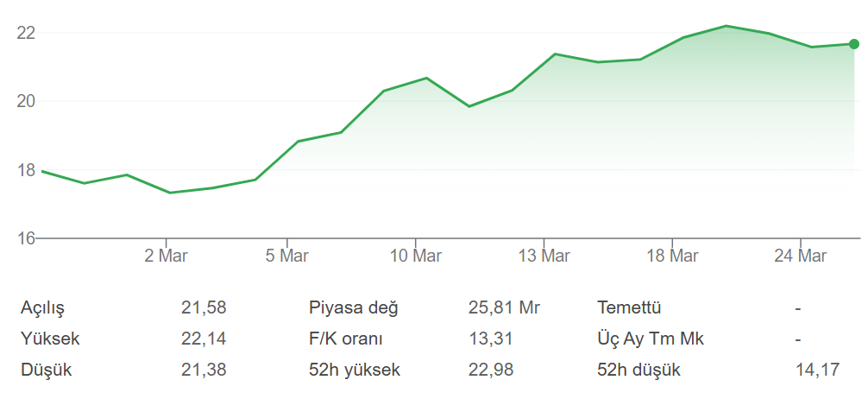Screen dimensions: 868x399
Task: Select the 24 Mar axis label
Action: click(x=801, y=256)
